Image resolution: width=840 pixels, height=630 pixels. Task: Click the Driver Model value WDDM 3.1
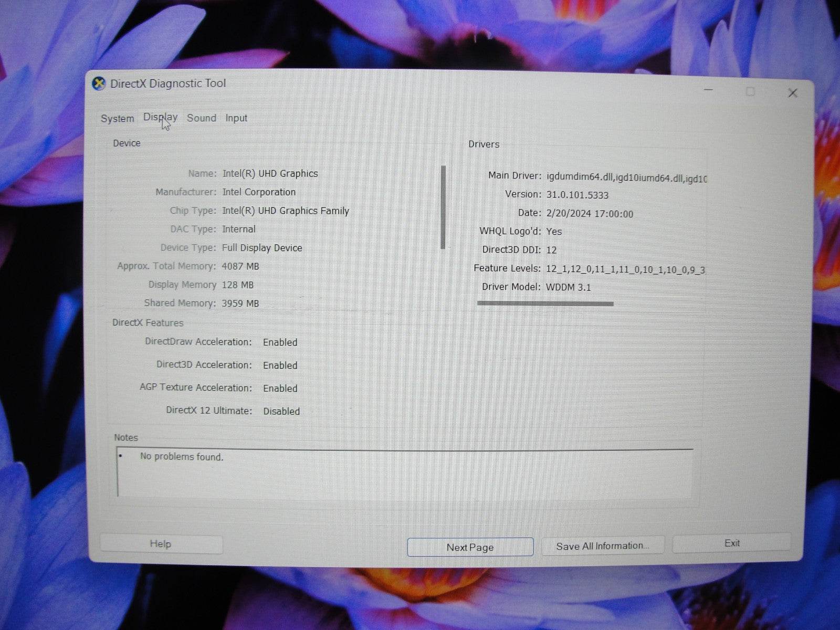[568, 287]
